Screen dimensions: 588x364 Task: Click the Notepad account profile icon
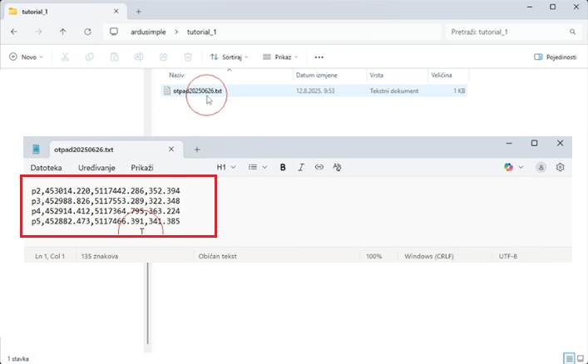(541, 167)
